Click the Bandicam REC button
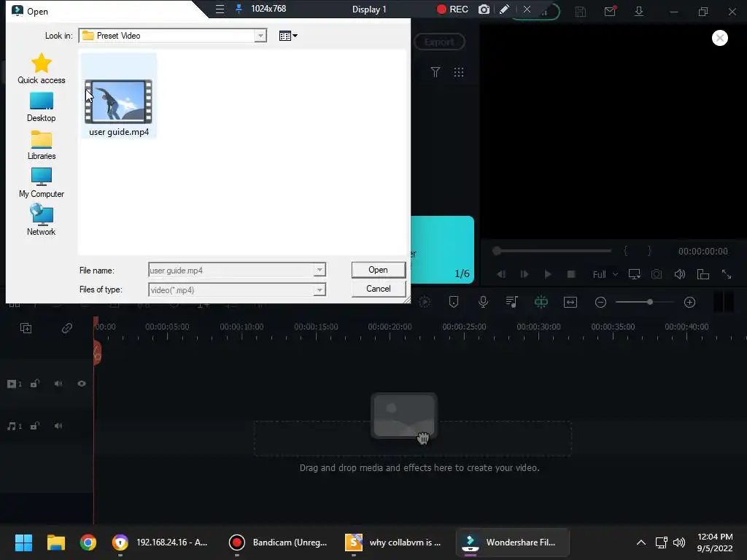 (452, 9)
